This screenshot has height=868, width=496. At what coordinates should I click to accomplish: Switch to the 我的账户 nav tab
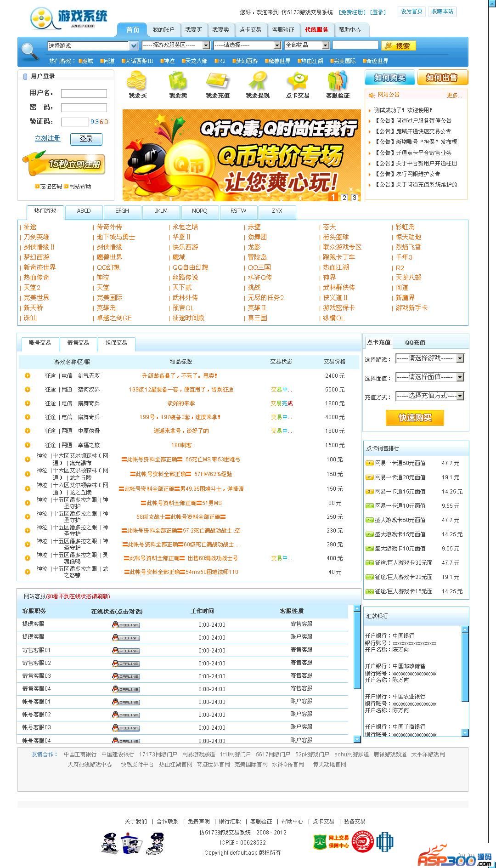click(x=163, y=30)
